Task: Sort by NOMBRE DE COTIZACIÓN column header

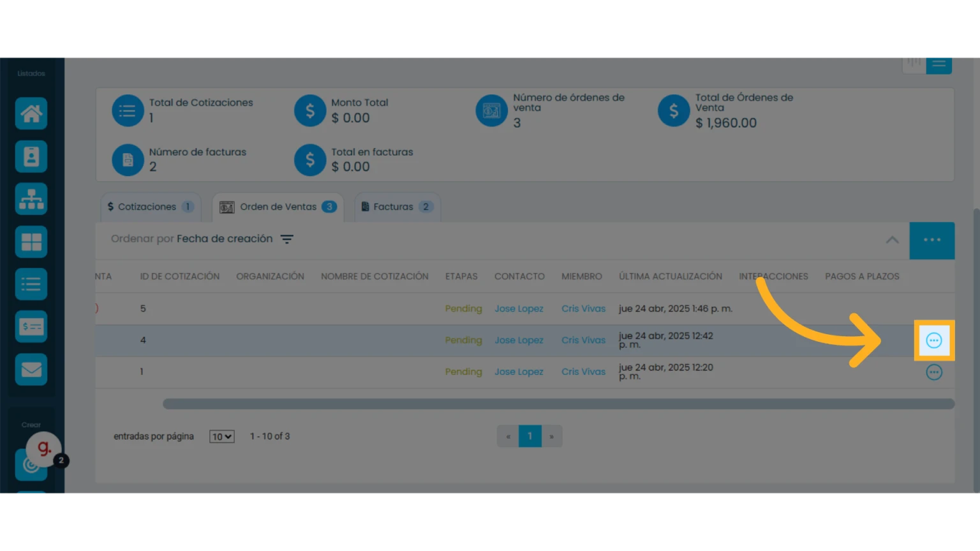Action: 375,276
